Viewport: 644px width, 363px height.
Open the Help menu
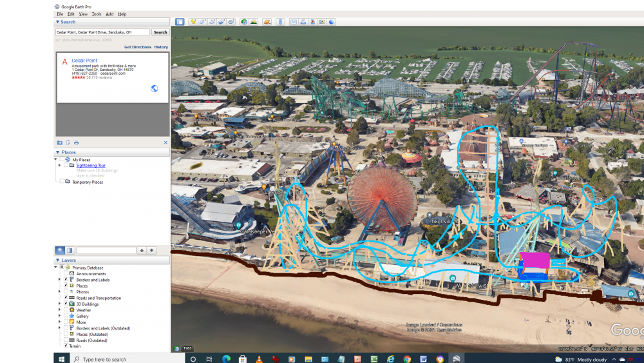click(x=122, y=14)
